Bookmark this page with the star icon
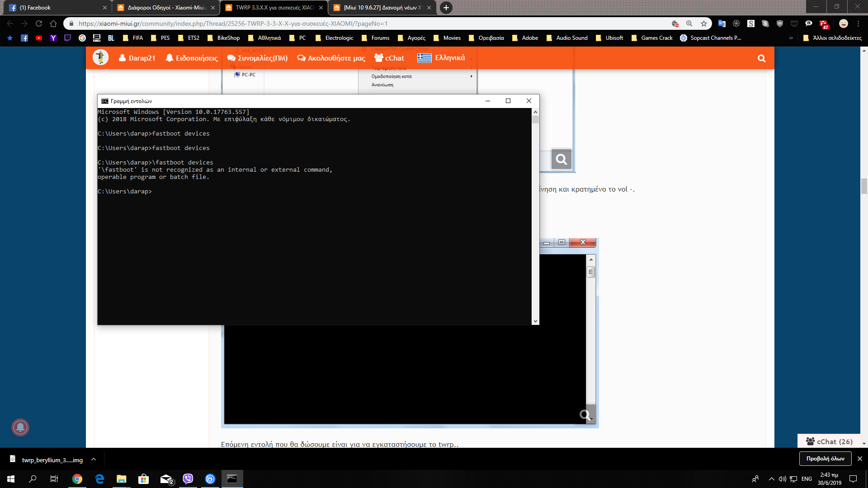This screenshot has width=868, height=488. pyautogui.click(x=704, y=23)
